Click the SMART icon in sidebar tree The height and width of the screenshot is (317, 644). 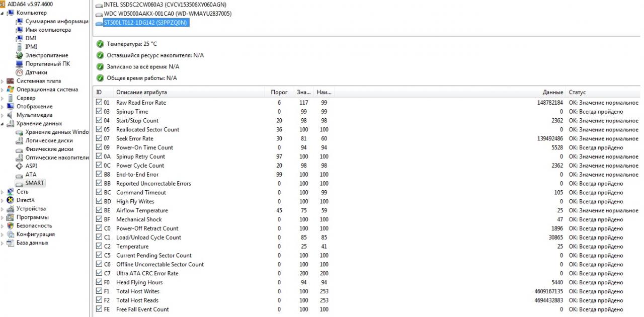click(19, 183)
